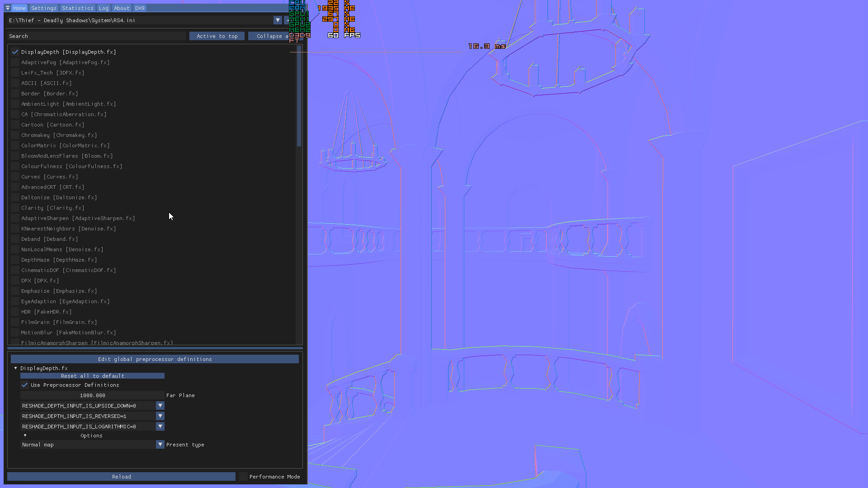Open the preset file dropdown arrow
Screen dimensions: 868x488
278,20
